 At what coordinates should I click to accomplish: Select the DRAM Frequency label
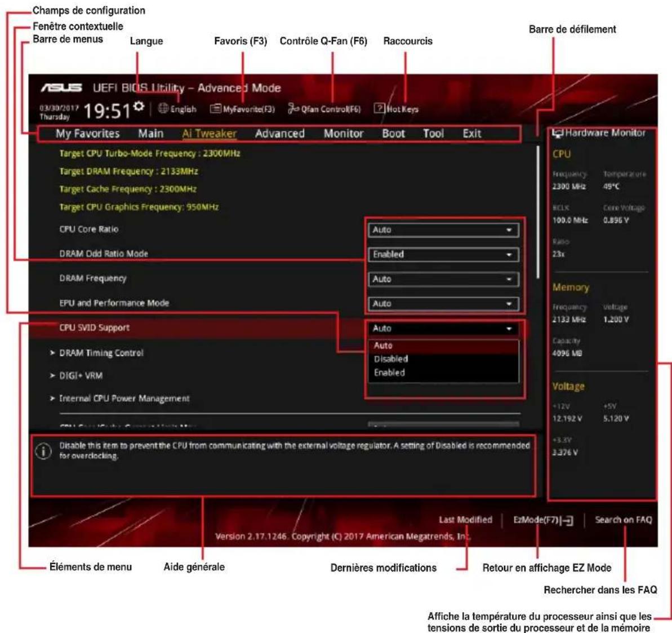click(x=93, y=278)
